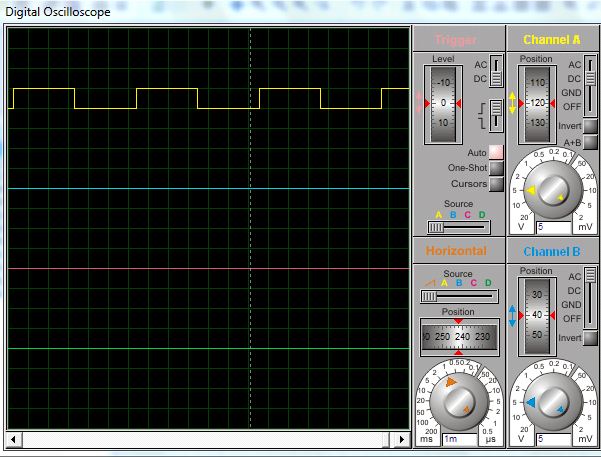Click the Horizontal source selector slider
Screen dimensions: 601x457
click(x=430, y=297)
